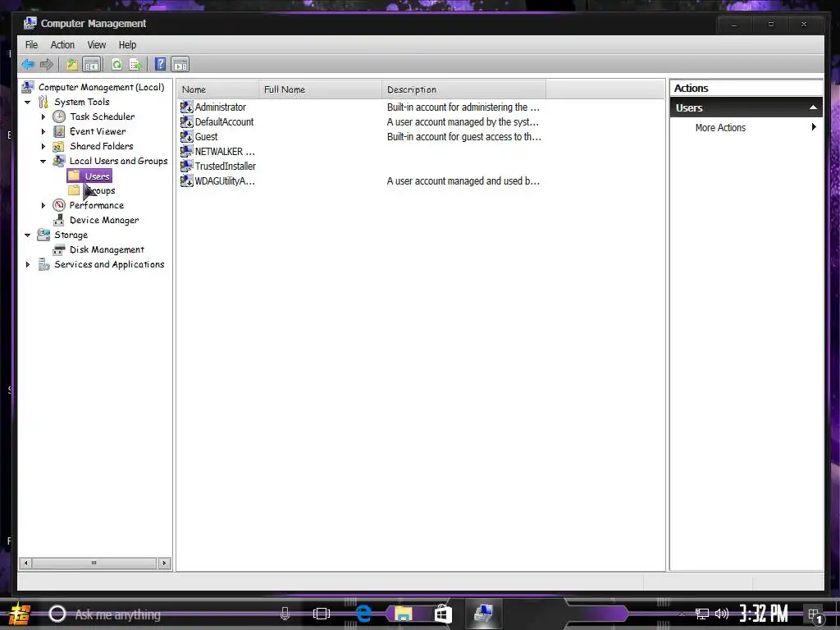Open the Action Center notification icon
This screenshot has height=630, width=840.
[815, 615]
